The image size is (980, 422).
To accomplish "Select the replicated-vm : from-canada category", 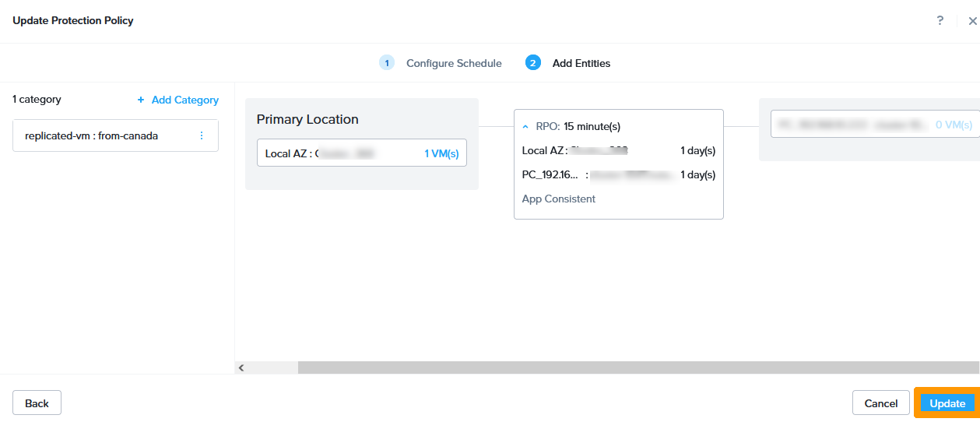I will pos(91,135).
